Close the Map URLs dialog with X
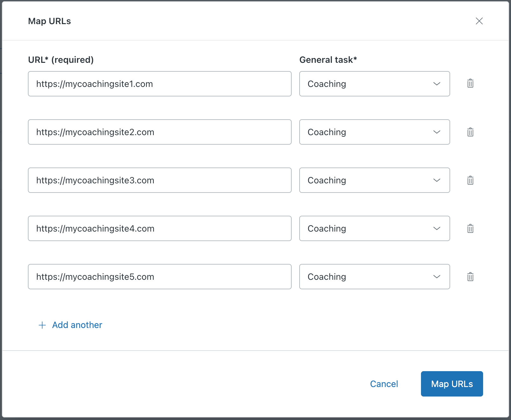Viewport: 511px width, 420px height. [479, 21]
